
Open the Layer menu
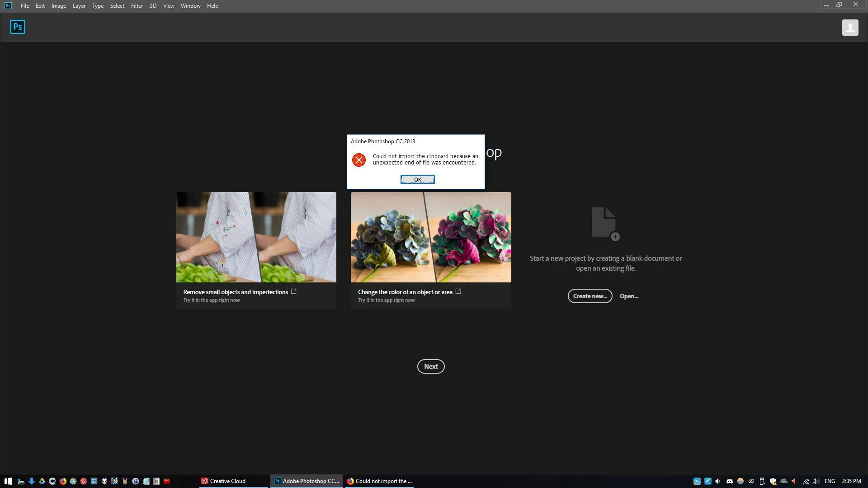[x=79, y=6]
